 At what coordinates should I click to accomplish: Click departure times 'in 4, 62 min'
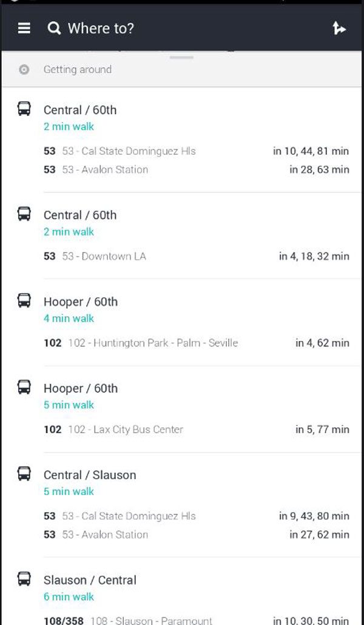[322, 343]
